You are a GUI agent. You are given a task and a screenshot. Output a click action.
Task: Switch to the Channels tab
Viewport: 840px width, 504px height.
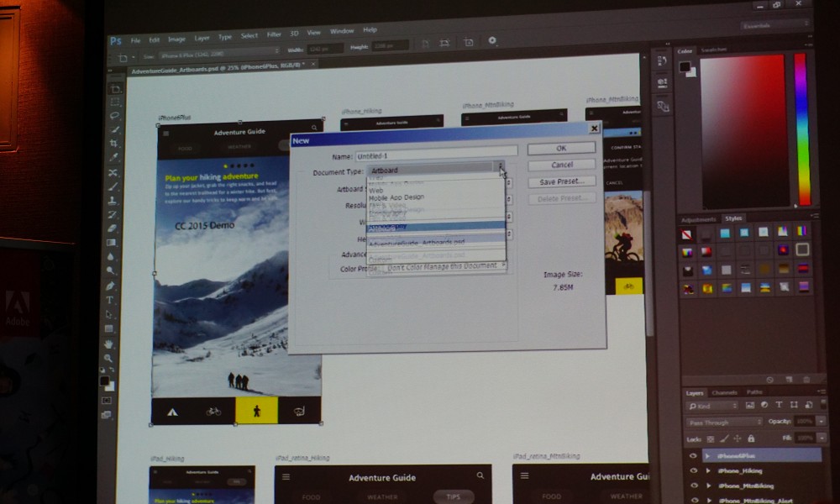pos(724,392)
